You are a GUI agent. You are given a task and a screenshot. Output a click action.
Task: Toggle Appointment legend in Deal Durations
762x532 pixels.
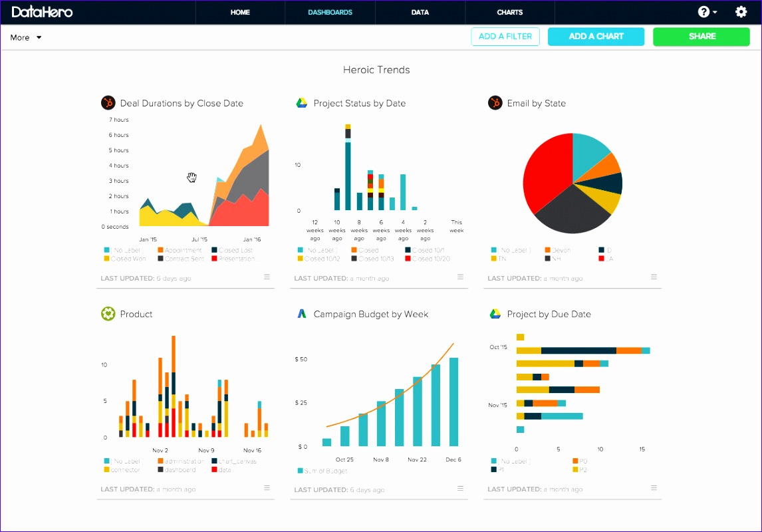point(180,250)
